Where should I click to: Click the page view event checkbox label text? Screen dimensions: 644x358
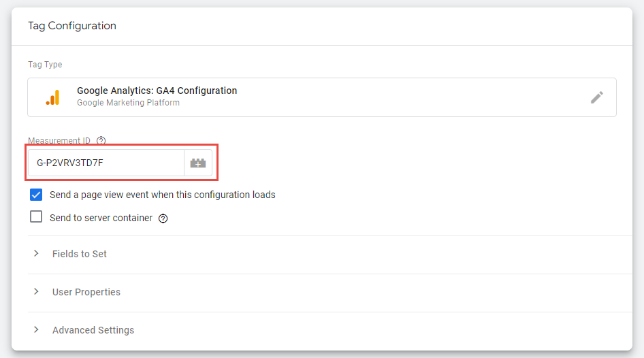pyautogui.click(x=162, y=195)
